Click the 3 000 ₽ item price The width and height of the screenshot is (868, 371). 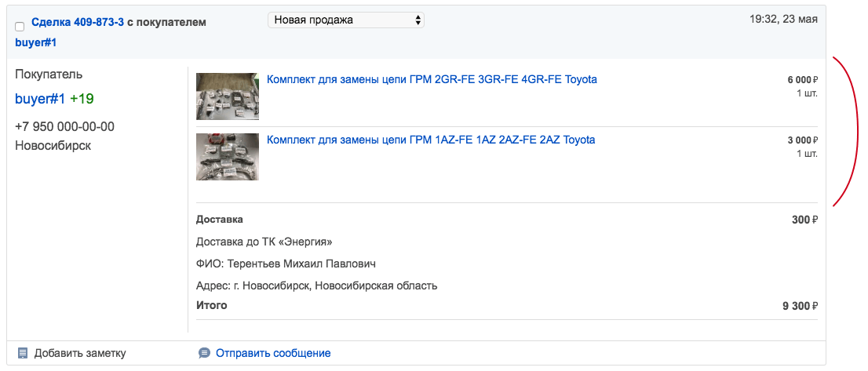pyautogui.click(x=803, y=140)
